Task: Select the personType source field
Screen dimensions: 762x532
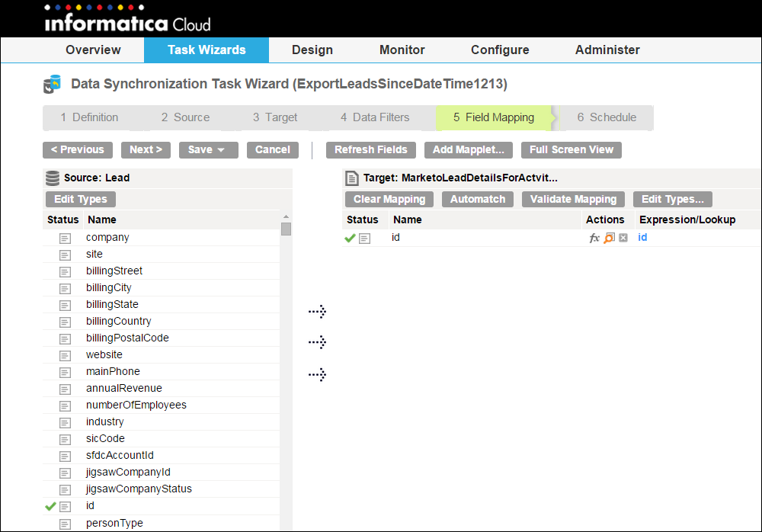Action: (115, 524)
